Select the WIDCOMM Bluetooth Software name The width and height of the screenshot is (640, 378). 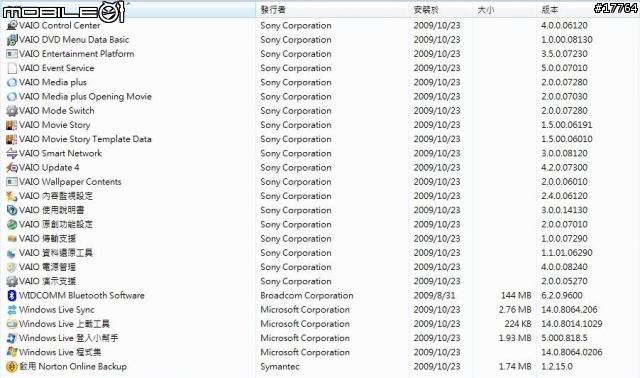pyautogui.click(x=82, y=296)
